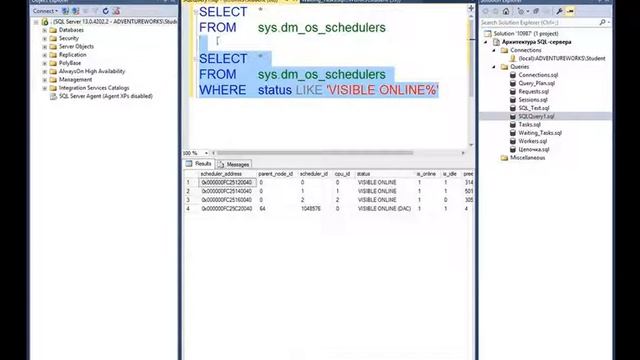Collapse the SQL Server root node
Viewport: 640px width, 360px height.
point(36,22)
